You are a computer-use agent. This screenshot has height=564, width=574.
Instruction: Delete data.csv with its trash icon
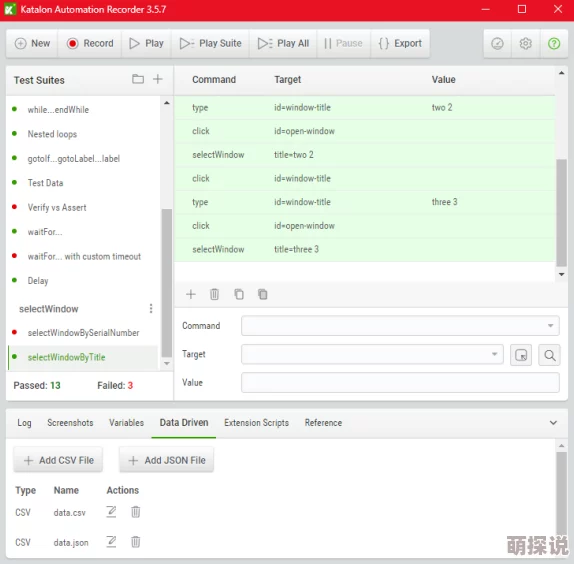(135, 512)
